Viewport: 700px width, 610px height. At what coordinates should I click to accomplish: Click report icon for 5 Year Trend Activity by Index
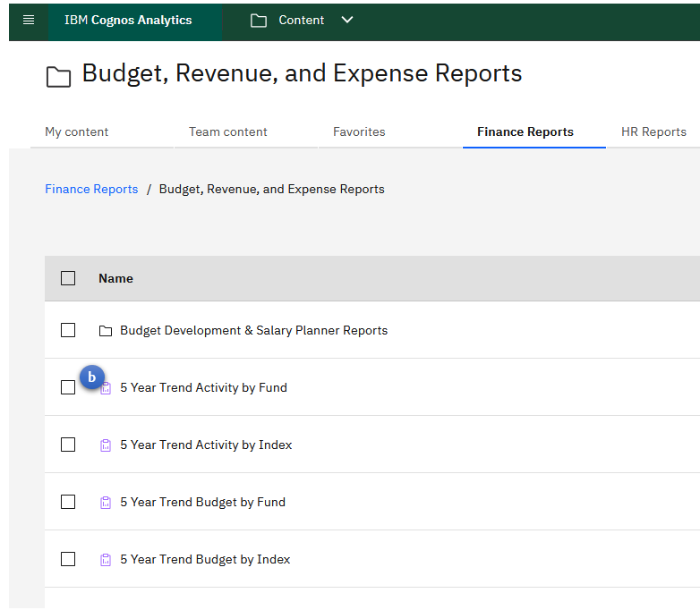(106, 445)
